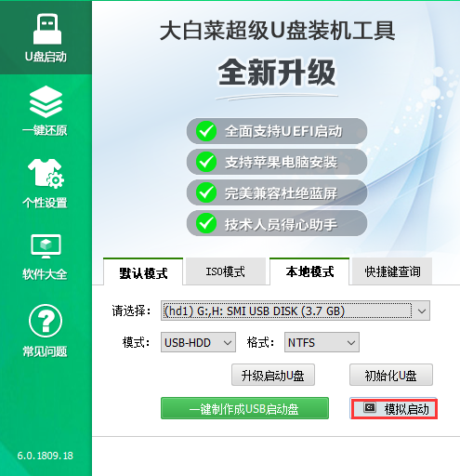The width and height of the screenshot is (460, 476).
Task: Open the USB-HDD mode dropdown
Action: click(x=198, y=342)
